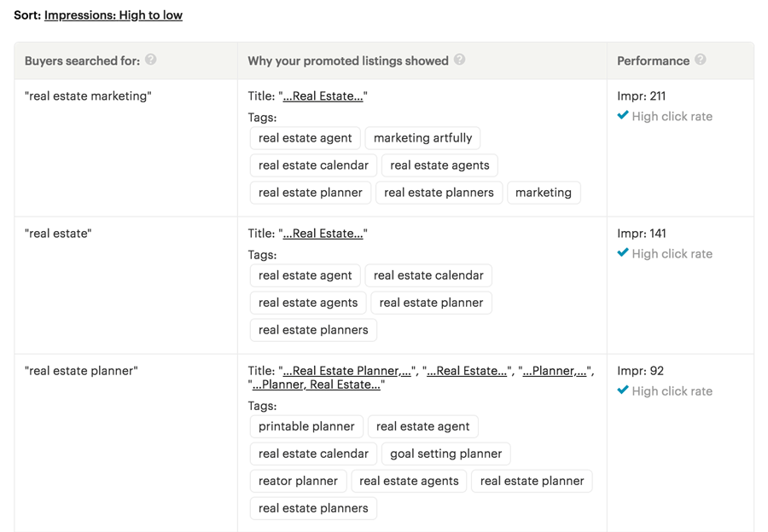Viewport: 768px width, 532px height.
Task: Open the "...Planner,..." title link
Action: tap(555, 371)
